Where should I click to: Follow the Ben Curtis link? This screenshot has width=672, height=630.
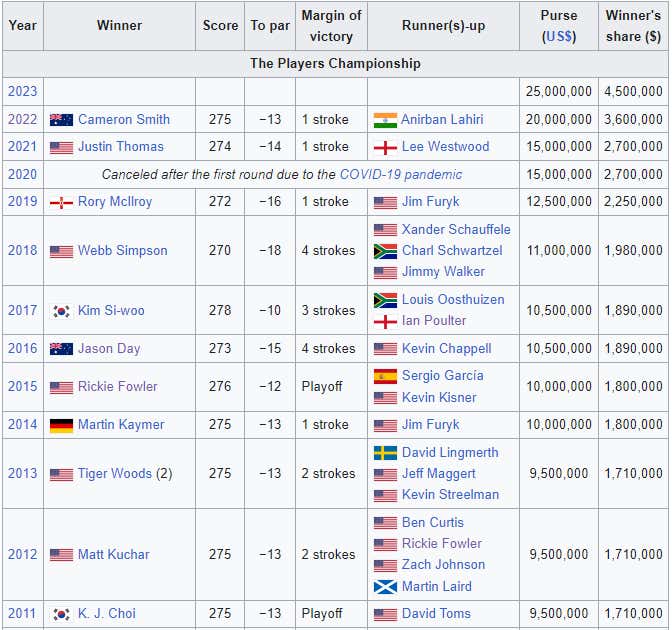(433, 523)
